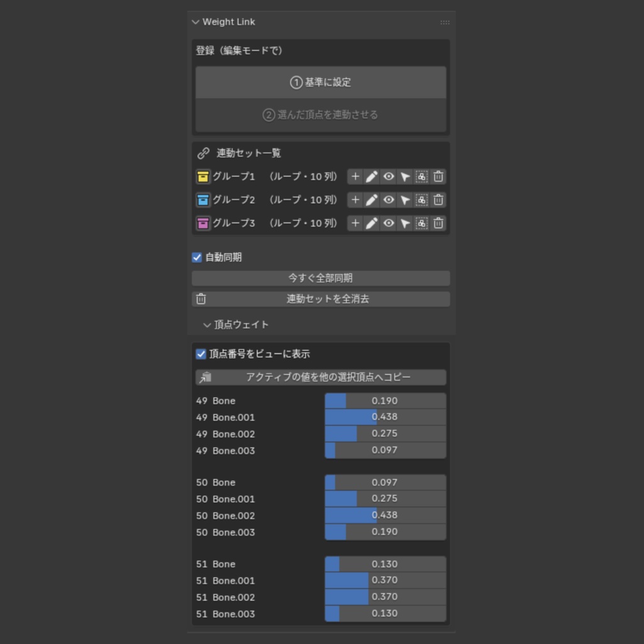Delete グループ3 with its trash icon

coord(438,223)
